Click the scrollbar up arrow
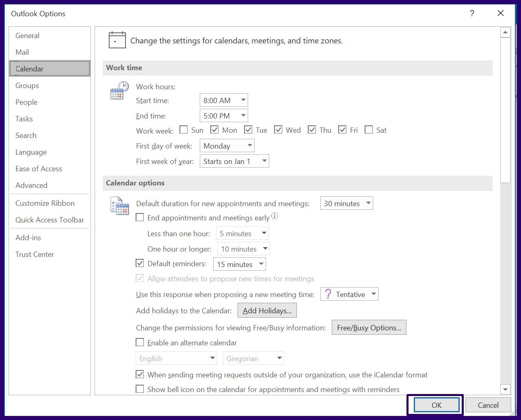The height and width of the screenshot is (420, 521). 506,32
